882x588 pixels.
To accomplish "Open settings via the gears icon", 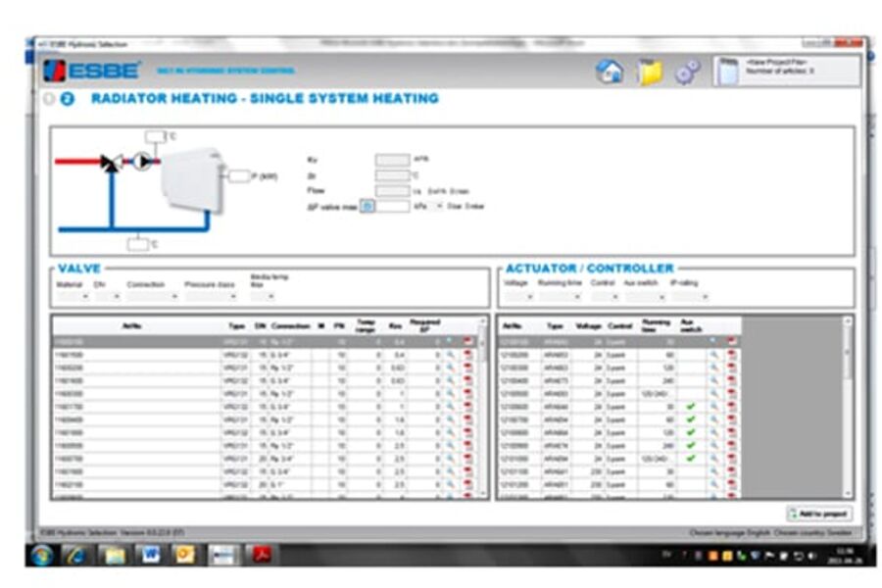I will pyautogui.click(x=687, y=73).
